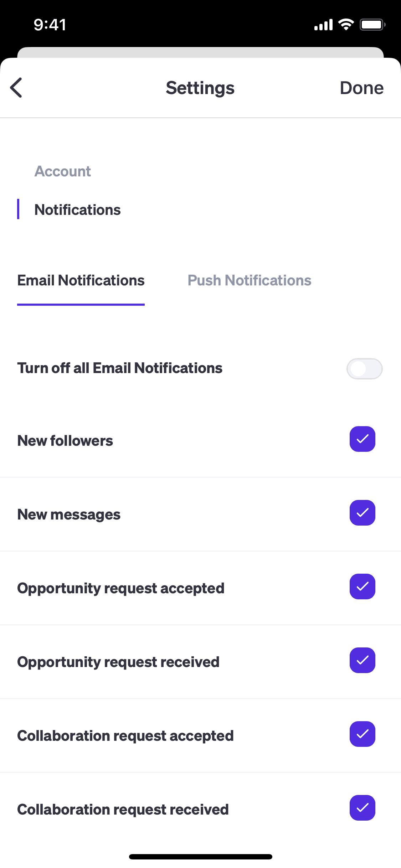Tap the battery status icon

pos(372,25)
